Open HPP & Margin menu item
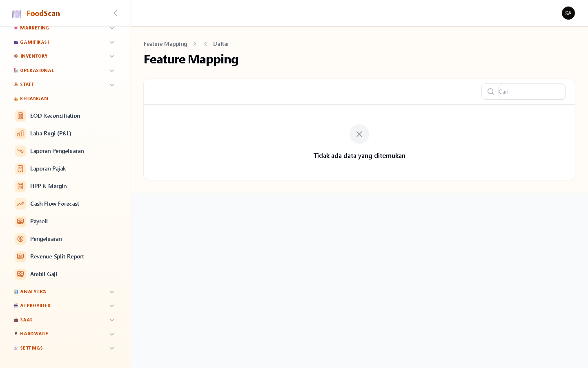This screenshot has height=368, width=588. (x=65, y=186)
